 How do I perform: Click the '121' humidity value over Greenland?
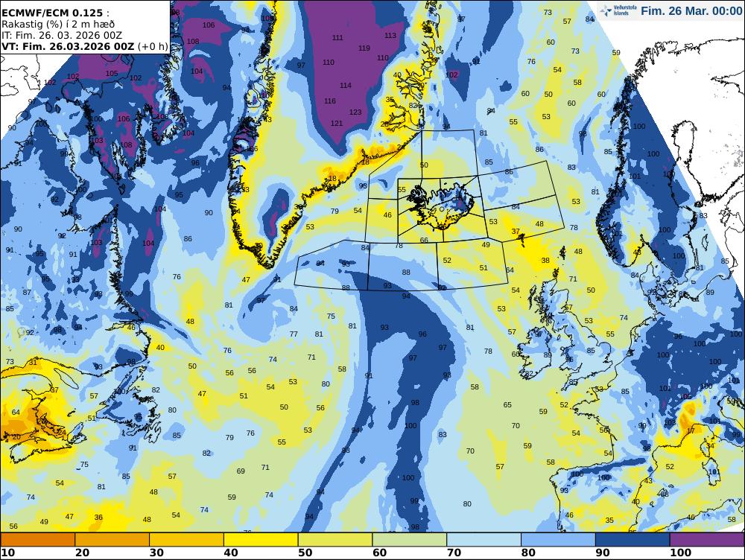(x=337, y=124)
